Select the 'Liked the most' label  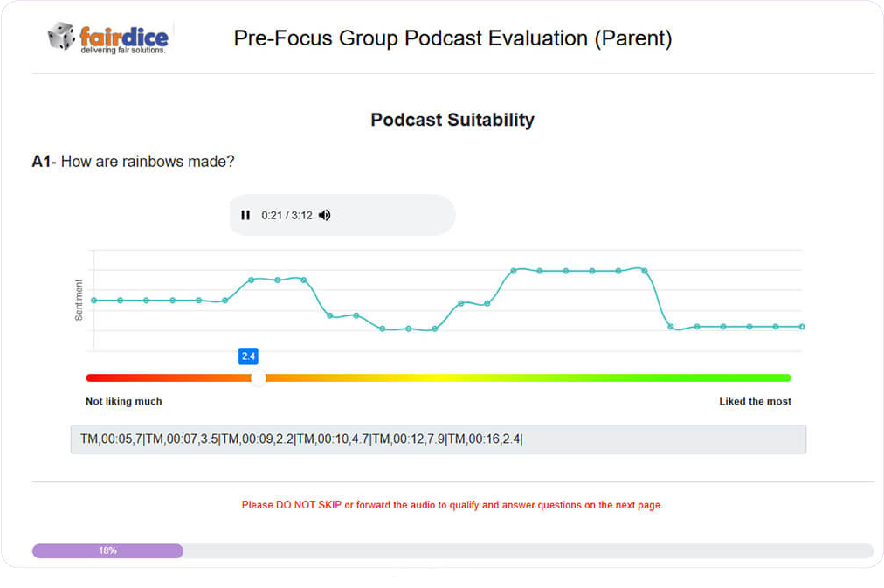click(x=755, y=401)
